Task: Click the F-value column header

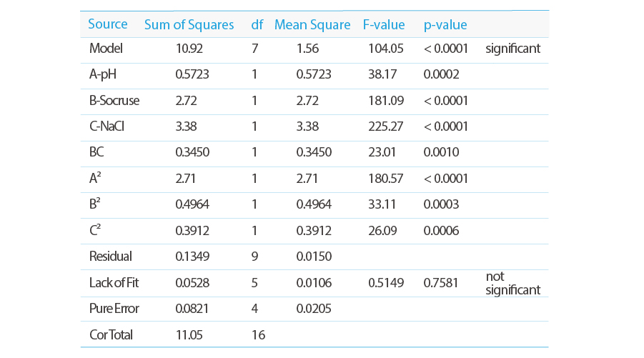Action: (x=384, y=24)
